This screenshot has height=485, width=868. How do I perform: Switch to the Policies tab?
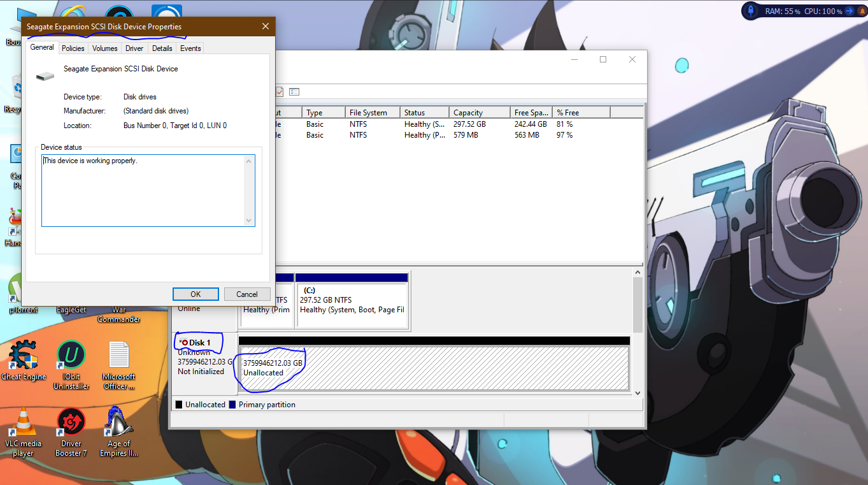73,48
